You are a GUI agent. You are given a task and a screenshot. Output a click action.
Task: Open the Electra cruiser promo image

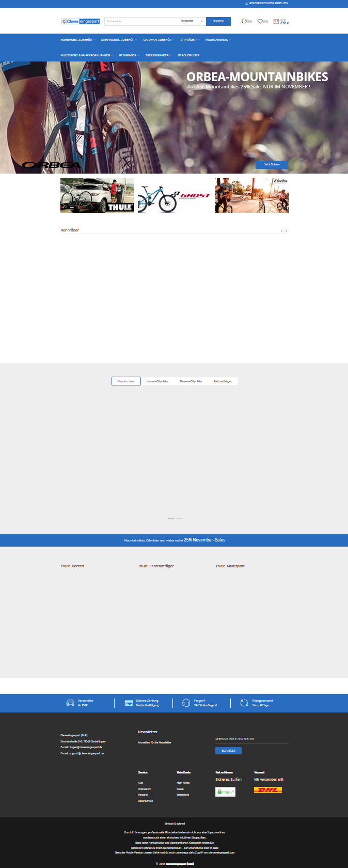click(252, 195)
